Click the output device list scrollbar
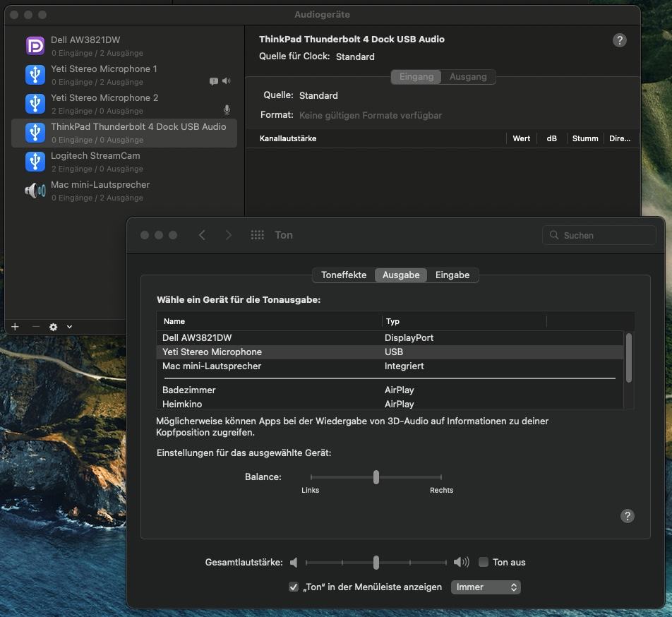The height and width of the screenshot is (617, 672). pos(629,358)
